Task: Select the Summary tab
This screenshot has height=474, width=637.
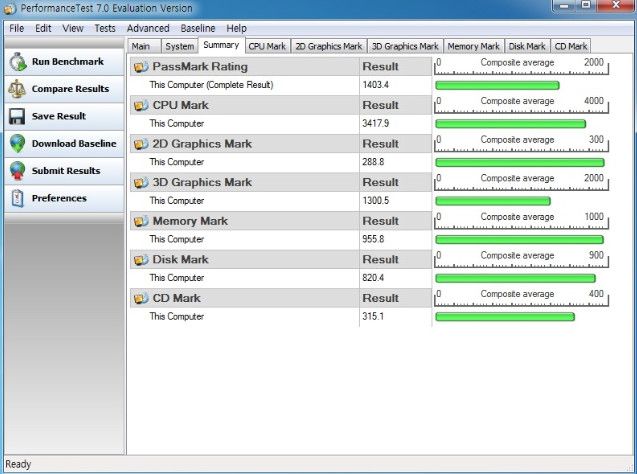Action: [221, 45]
